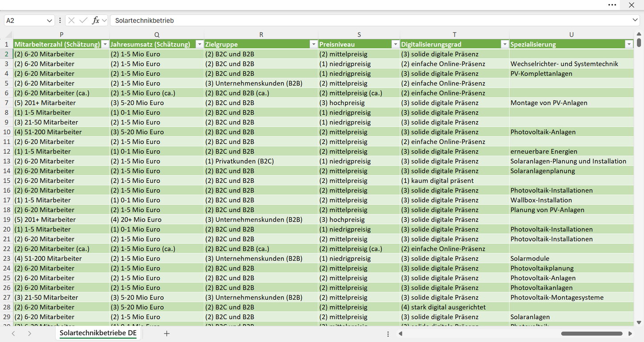This screenshot has height=342, width=644.
Task: Open the three-dot more options menu
Action: (x=612, y=5)
